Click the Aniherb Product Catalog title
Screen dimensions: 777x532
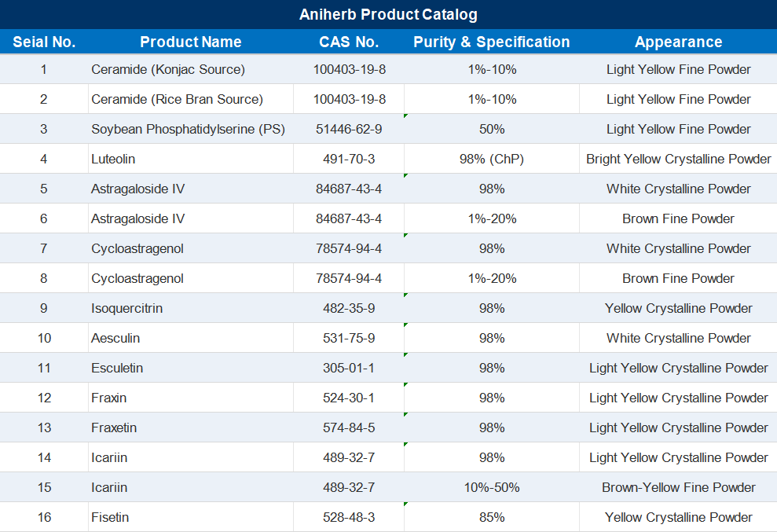(388, 14)
